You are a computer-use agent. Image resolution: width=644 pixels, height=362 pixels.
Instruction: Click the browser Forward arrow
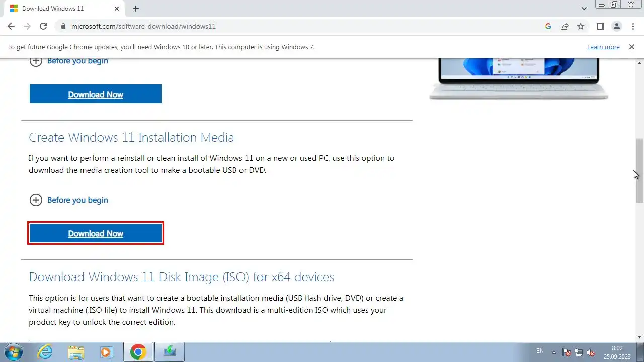coord(27,26)
